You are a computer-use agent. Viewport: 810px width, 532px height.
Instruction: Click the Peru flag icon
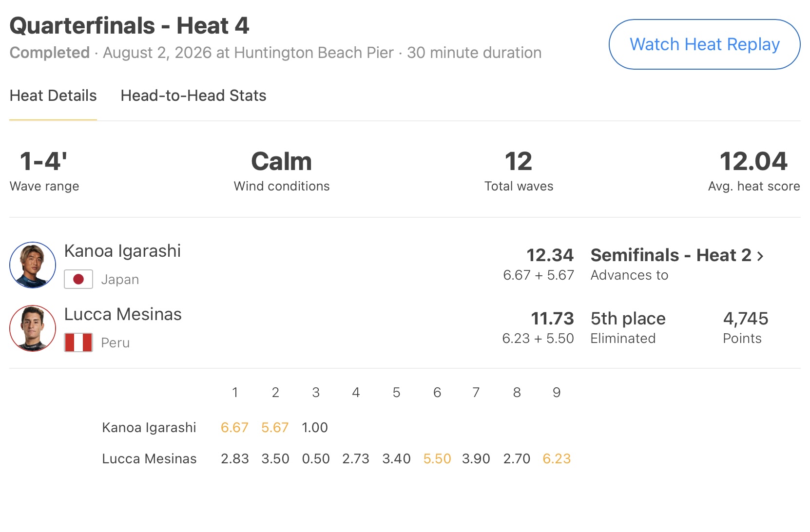point(78,342)
